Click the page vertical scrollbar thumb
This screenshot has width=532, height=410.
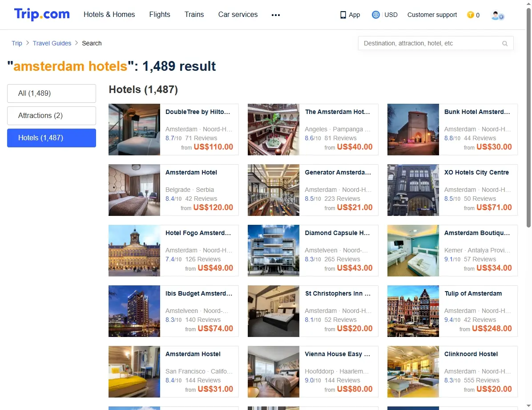528,117
